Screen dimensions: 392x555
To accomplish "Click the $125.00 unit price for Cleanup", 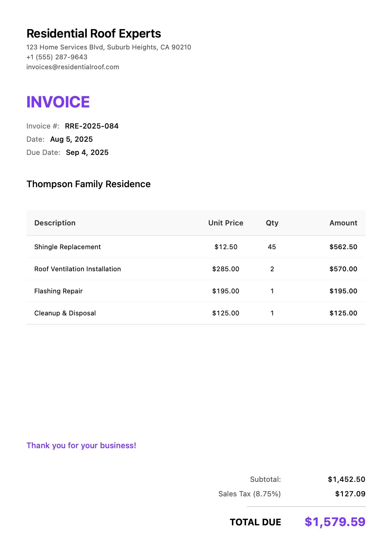I will [226, 313].
